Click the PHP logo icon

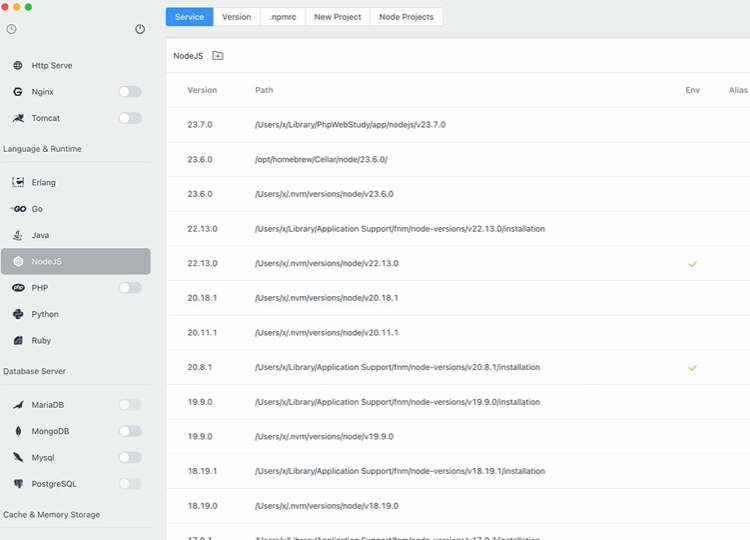pos(18,288)
